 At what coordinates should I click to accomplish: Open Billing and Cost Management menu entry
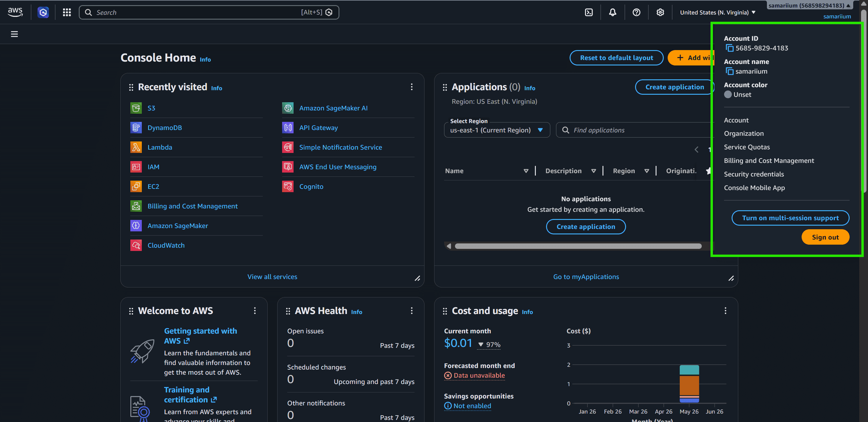769,161
